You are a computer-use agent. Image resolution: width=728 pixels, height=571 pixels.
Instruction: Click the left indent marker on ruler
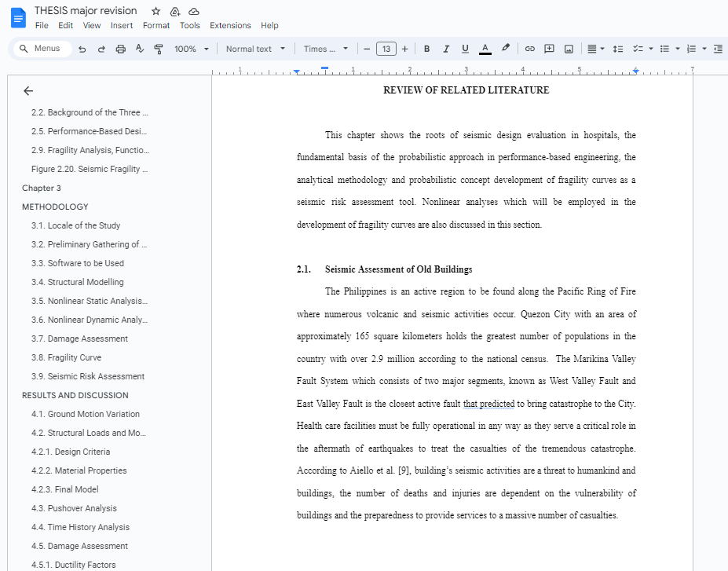[x=297, y=72]
